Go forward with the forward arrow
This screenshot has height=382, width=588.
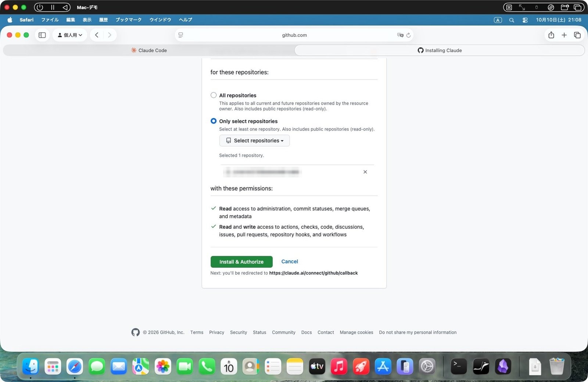pyautogui.click(x=110, y=35)
